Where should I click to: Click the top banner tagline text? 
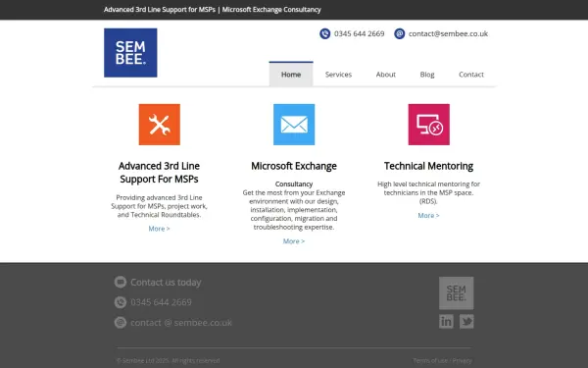click(x=213, y=10)
